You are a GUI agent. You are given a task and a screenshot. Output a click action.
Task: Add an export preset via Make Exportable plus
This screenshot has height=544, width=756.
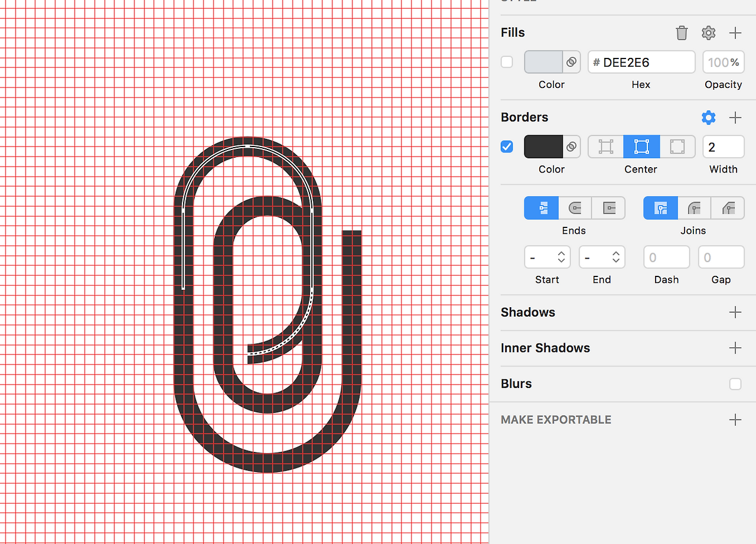[x=735, y=420]
